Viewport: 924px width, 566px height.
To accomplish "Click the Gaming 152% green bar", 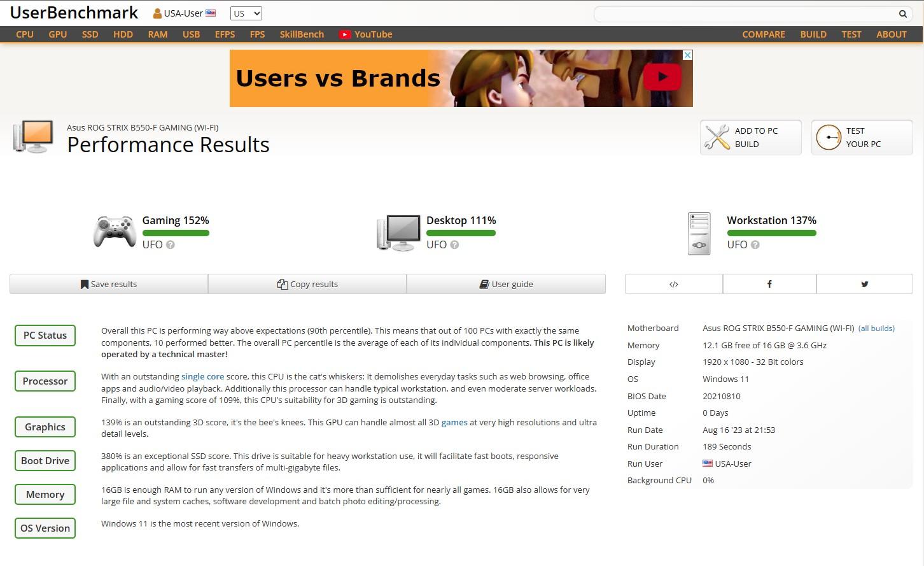I will point(176,233).
